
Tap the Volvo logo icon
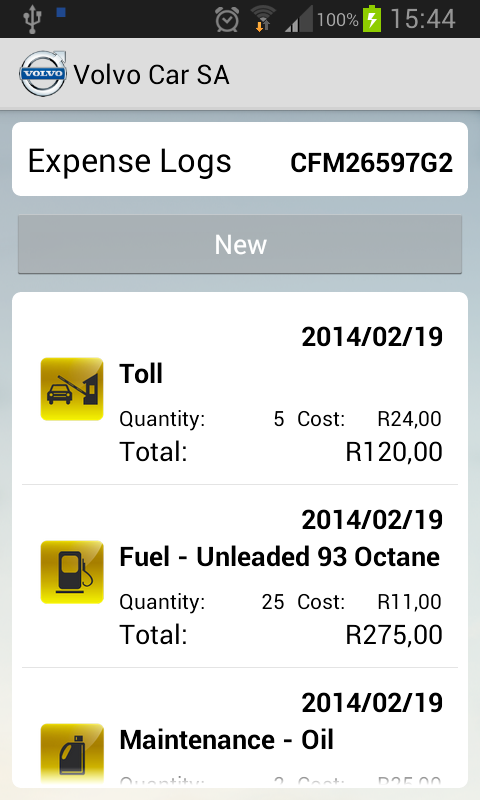[x=43, y=74]
